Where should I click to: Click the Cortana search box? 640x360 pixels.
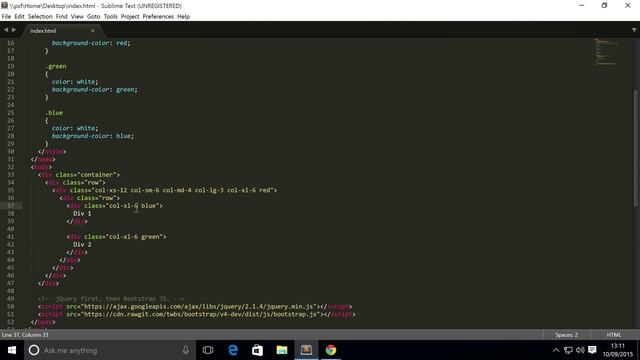110,350
